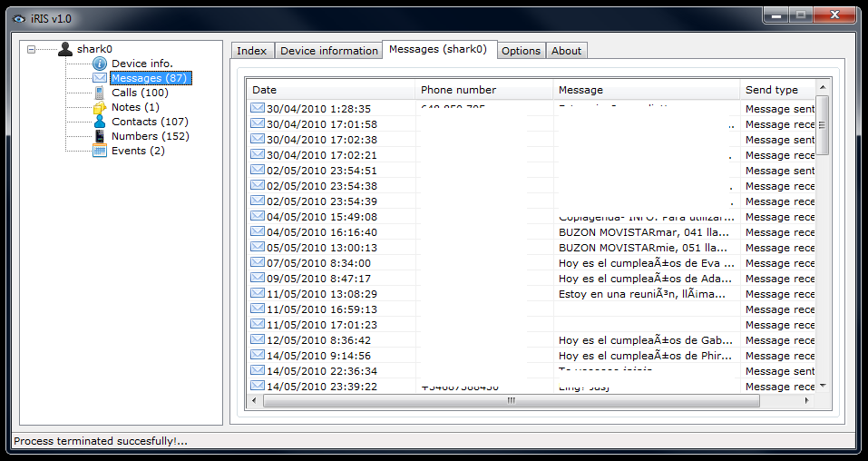
Task: Select message 'Hoy es el cumpleaÃ±os de Phir...'
Action: [645, 356]
